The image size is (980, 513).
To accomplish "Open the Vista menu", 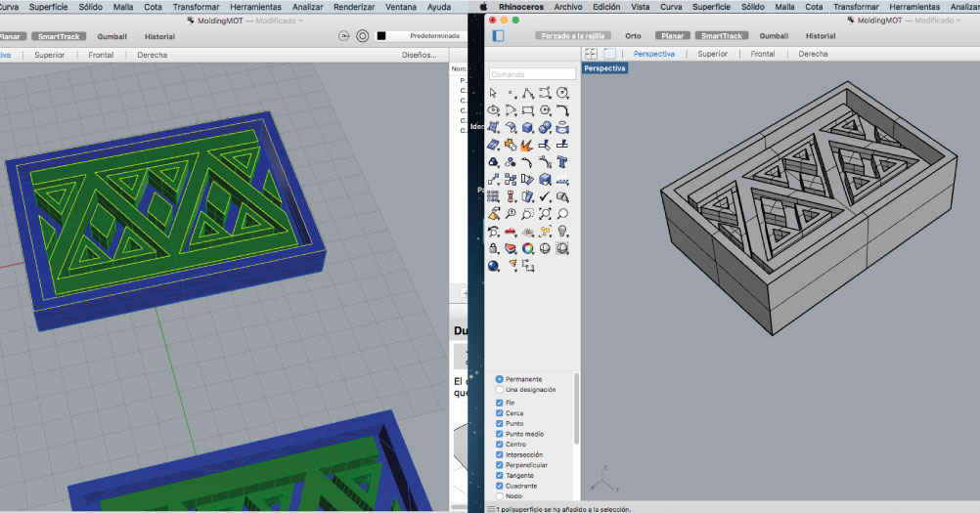I will [640, 7].
